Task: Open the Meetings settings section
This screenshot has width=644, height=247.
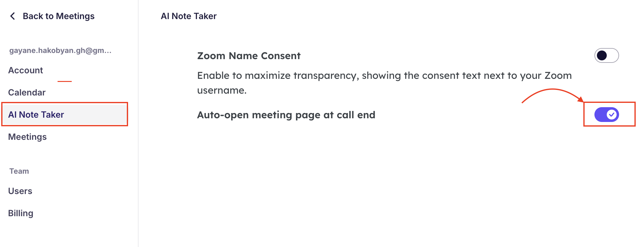Action: (x=27, y=137)
